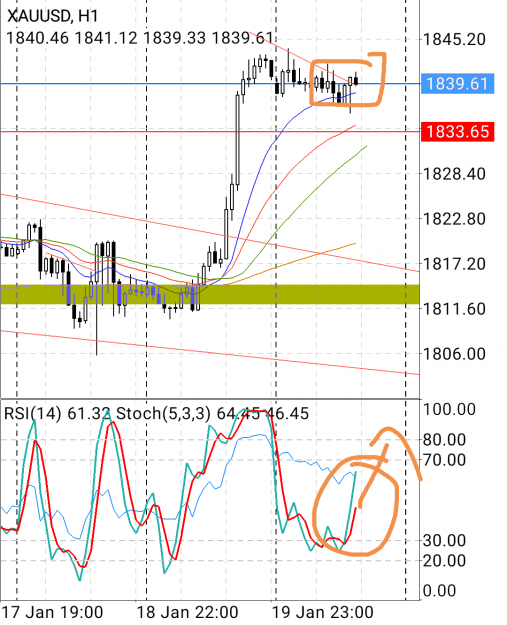Click the blue current price label 1839.61
Screen dimensions: 507x625
point(458,84)
